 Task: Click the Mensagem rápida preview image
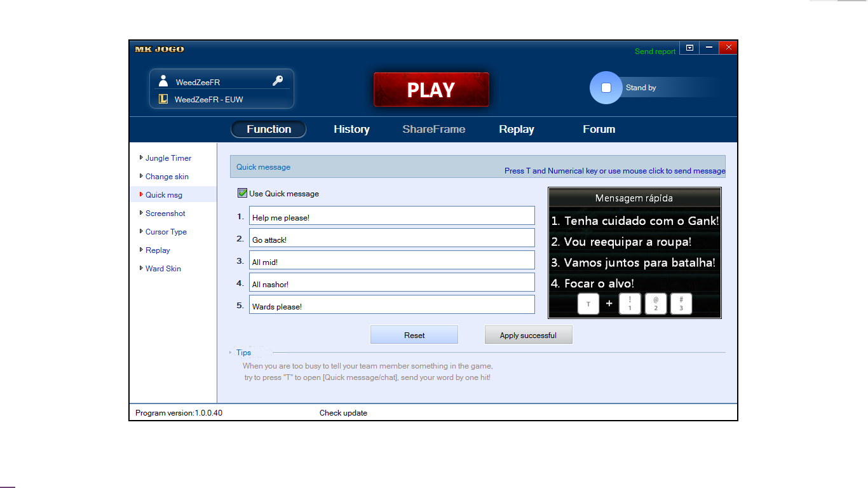[x=635, y=252]
